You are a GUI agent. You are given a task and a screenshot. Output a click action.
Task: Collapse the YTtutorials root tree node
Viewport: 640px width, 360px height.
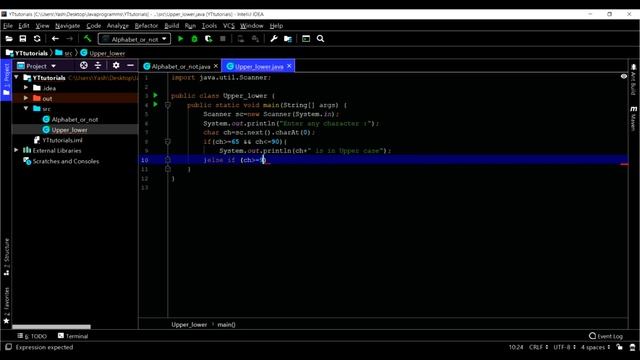pos(16,77)
